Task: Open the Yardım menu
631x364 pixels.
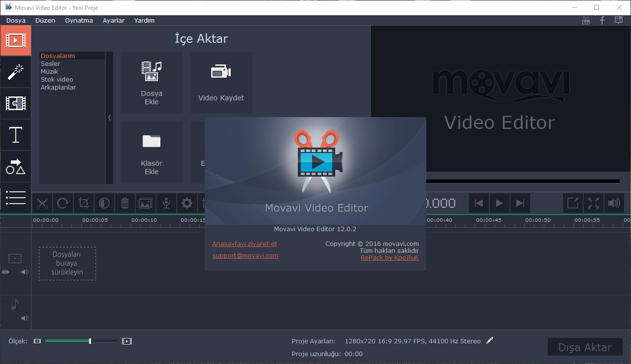Action: click(144, 20)
